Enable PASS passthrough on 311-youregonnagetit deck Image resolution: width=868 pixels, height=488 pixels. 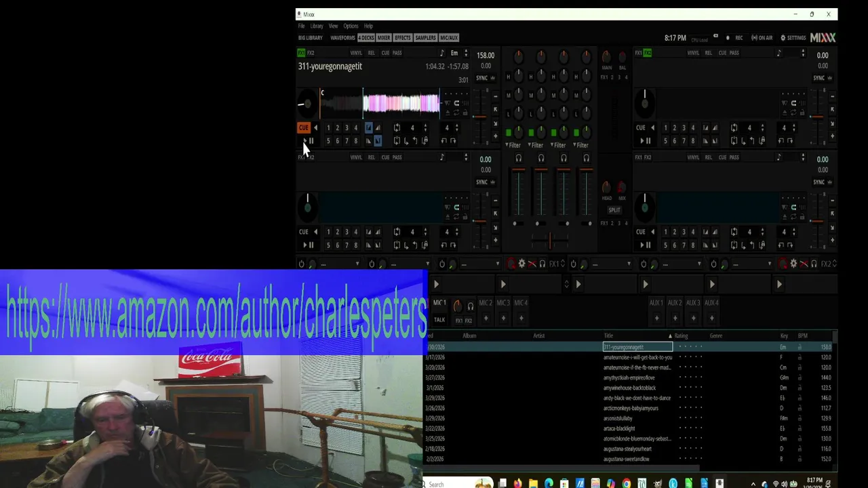pos(397,53)
